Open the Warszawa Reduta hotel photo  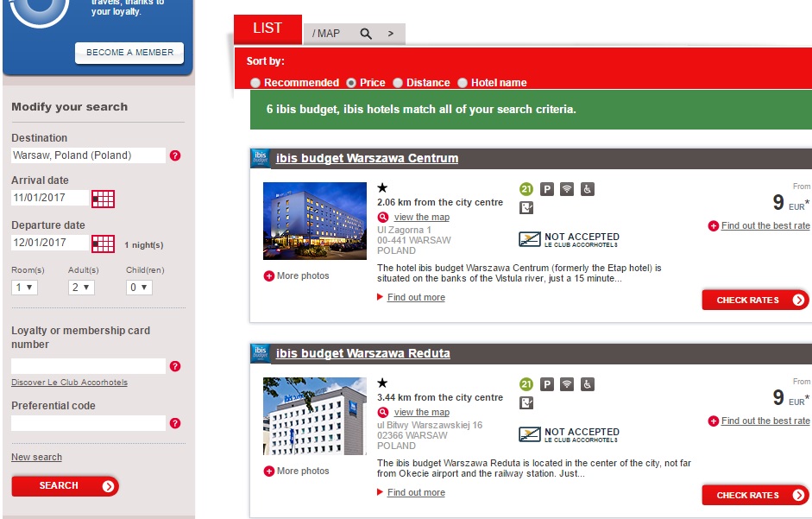click(315, 416)
